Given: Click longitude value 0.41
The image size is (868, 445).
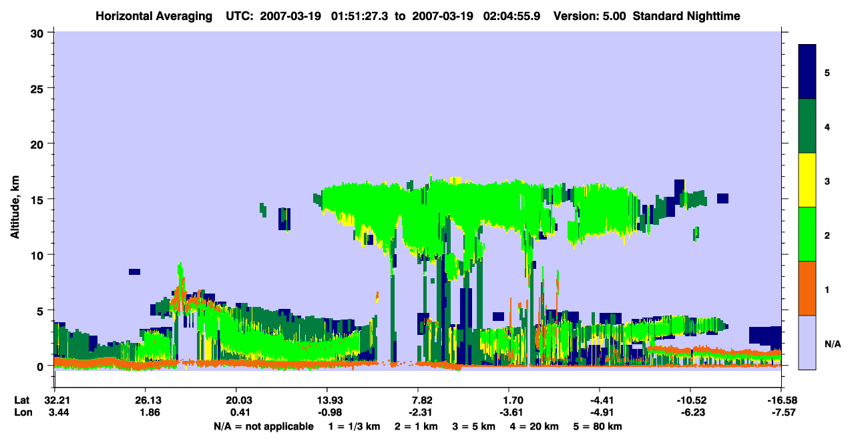Looking at the screenshot, I should coord(239,413).
